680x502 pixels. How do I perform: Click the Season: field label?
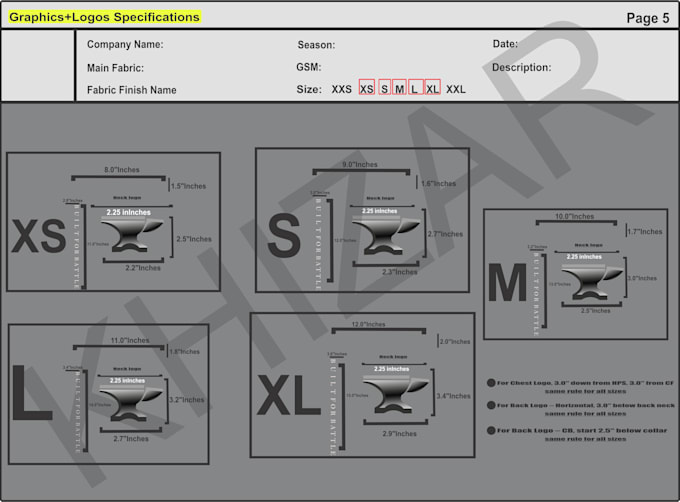316,45
